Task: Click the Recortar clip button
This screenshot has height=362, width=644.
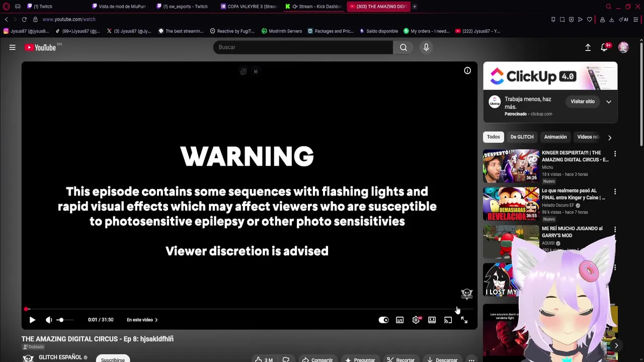Action: 401,360
